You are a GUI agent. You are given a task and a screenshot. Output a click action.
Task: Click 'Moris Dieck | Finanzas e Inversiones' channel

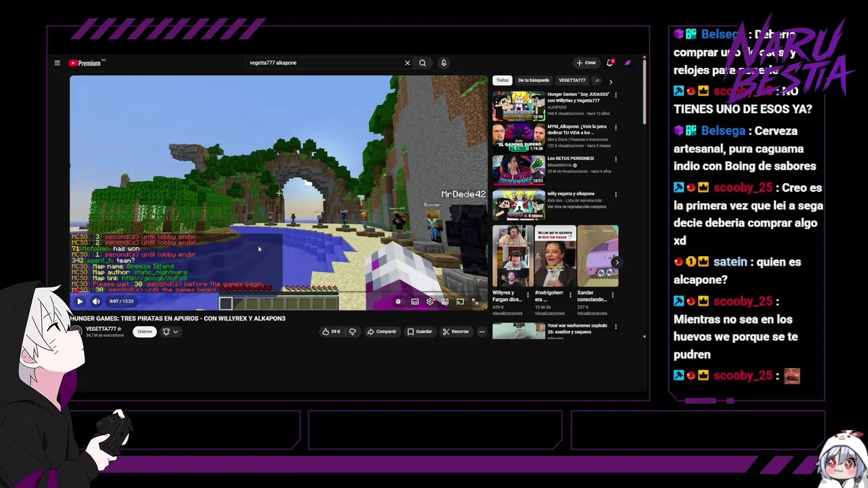pos(579,140)
